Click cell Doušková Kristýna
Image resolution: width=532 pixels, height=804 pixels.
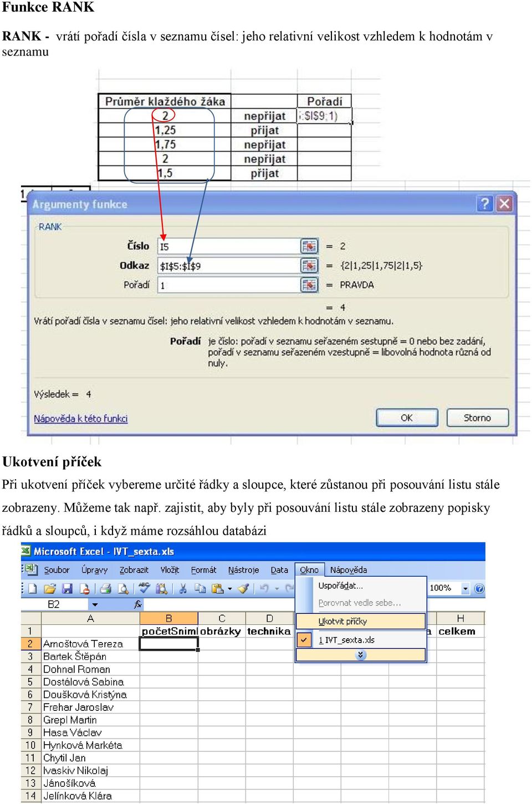tap(90, 695)
